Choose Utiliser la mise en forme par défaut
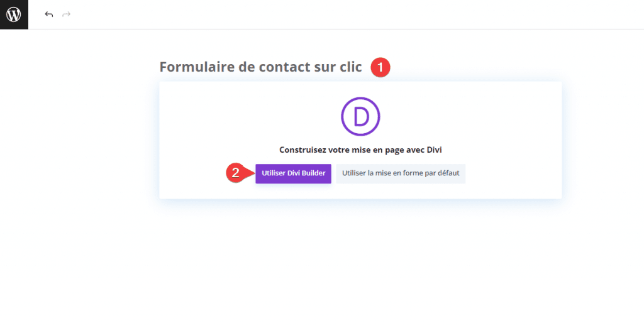This screenshot has width=644, height=326. click(401, 173)
